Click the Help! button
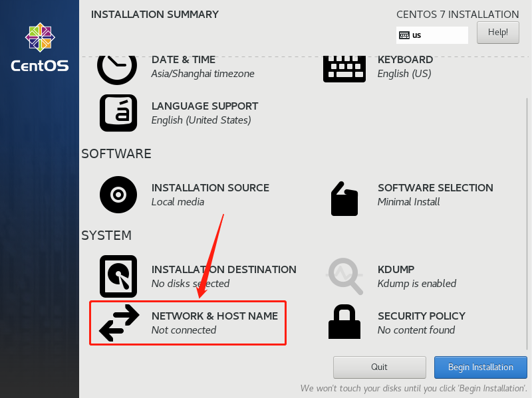 (497, 33)
